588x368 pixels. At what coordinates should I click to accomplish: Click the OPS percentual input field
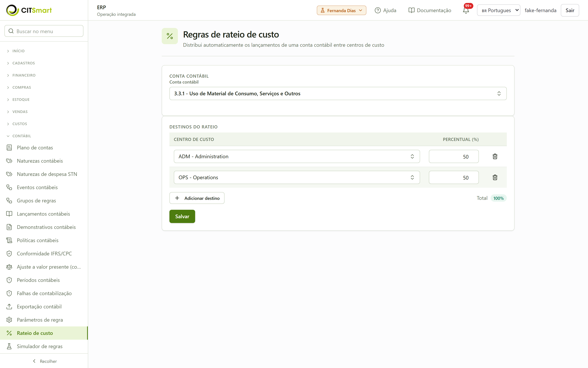coord(454,177)
